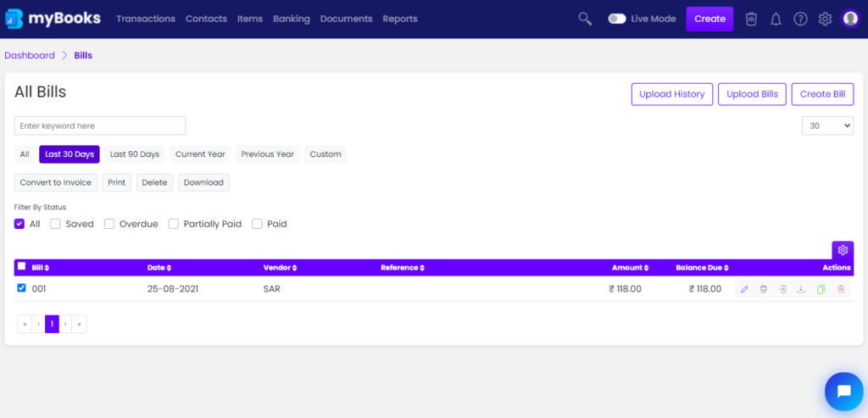Go to previous page arrow
This screenshot has height=418, width=868.
click(x=38, y=325)
